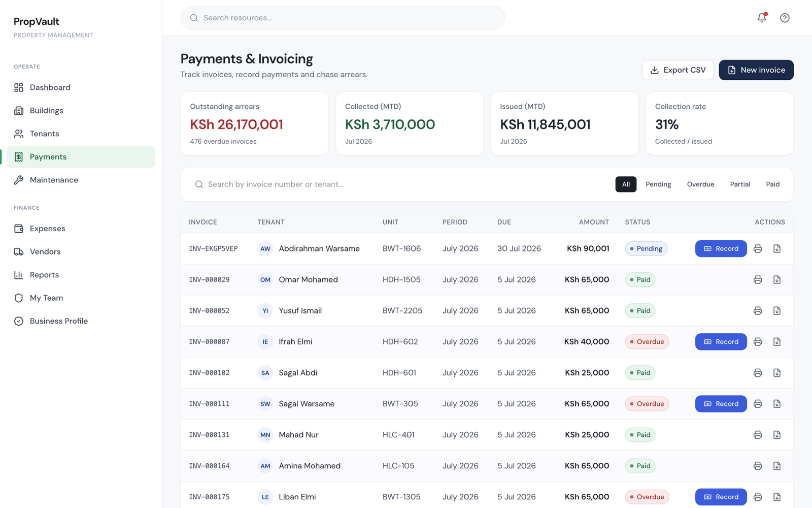Click the Buildings sidebar icon
812x508 pixels.
point(19,111)
